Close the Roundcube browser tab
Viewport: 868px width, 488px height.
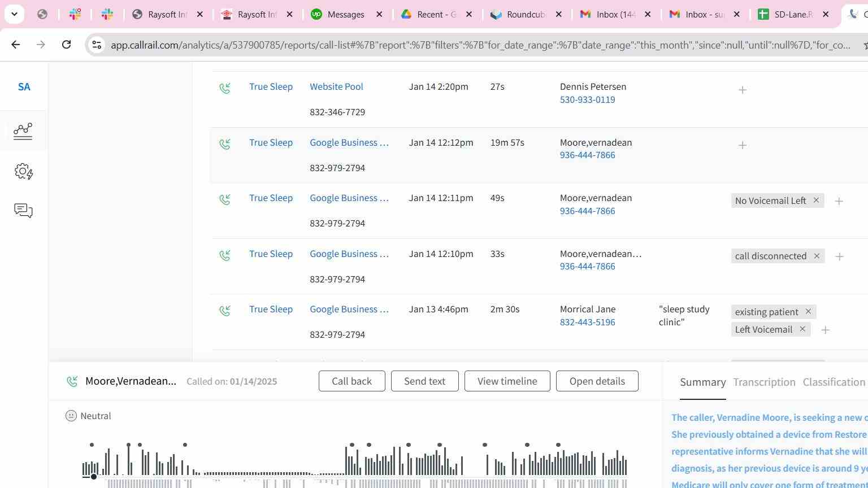tap(559, 14)
